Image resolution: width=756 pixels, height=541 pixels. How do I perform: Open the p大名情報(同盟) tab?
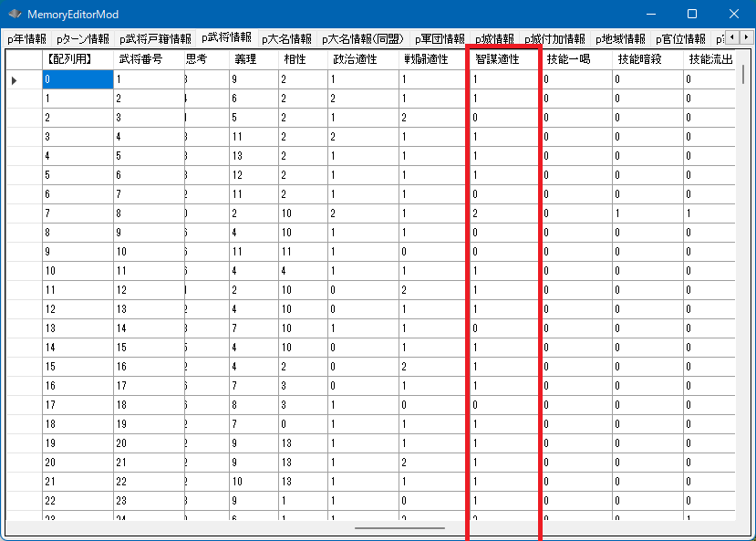[363, 39]
